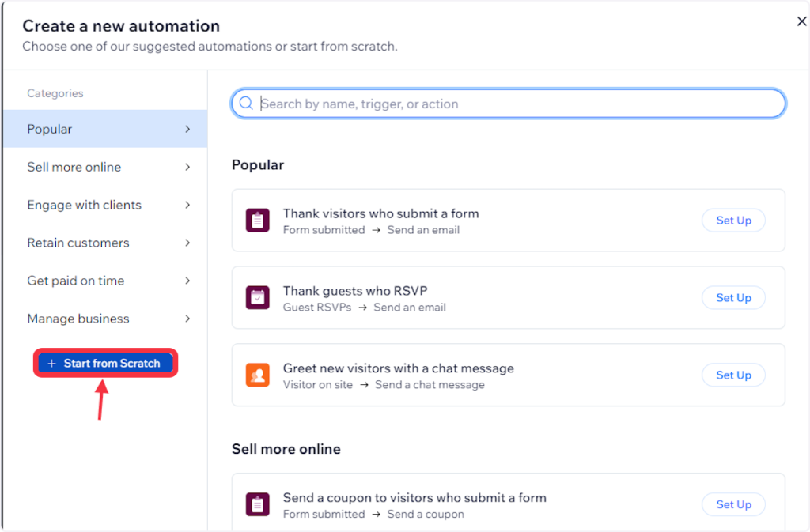Viewport: 810px width, 532px height.
Task: Select the Retain customers category
Action: pyautogui.click(x=78, y=243)
